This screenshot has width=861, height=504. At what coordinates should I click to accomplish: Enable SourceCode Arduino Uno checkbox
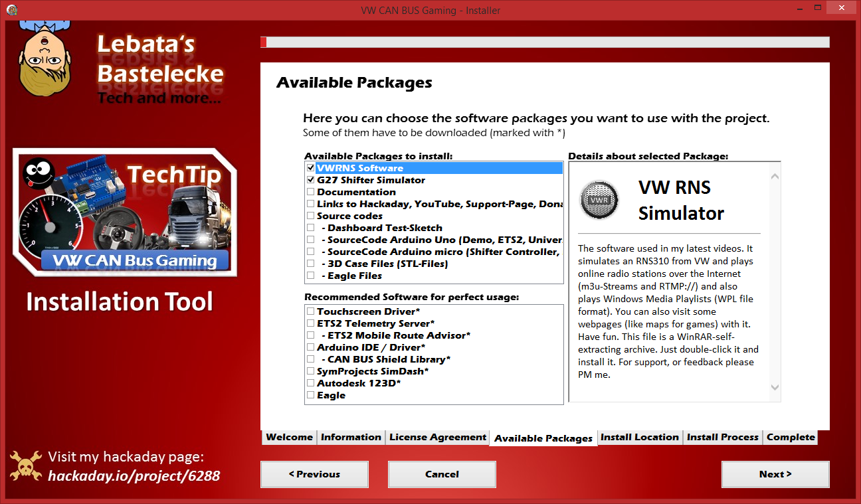click(310, 240)
